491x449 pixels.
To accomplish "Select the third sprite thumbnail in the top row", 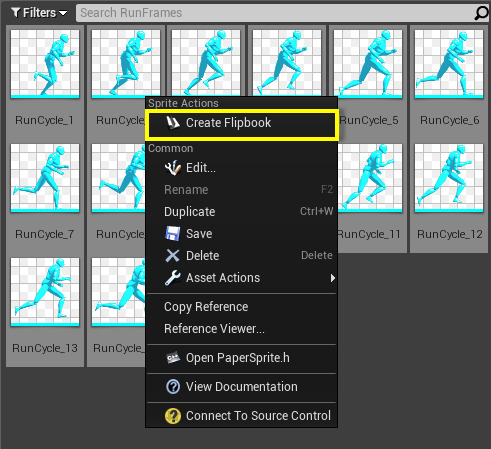I will click(206, 63).
